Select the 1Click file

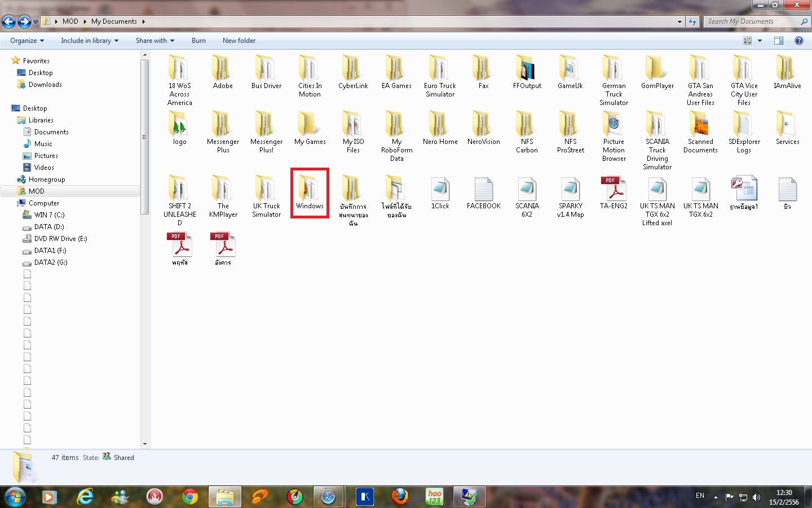(440, 193)
